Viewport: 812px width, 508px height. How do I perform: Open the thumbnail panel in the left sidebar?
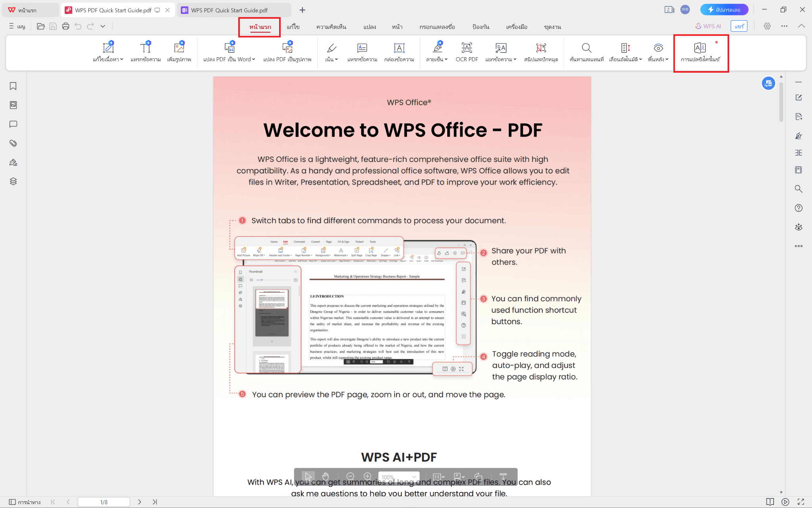[x=13, y=105]
